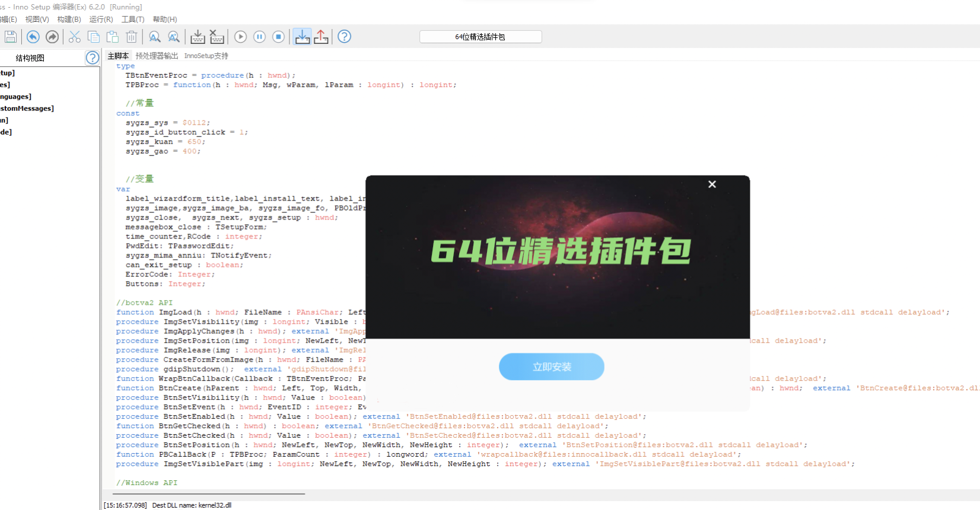The height and width of the screenshot is (510, 980).
Task: Click the Find magnifier icon
Action: tap(155, 37)
